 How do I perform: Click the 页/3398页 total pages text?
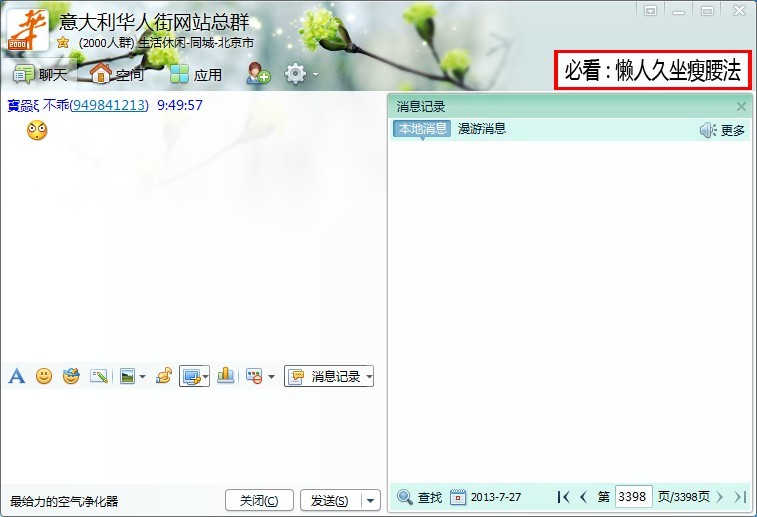tap(684, 497)
